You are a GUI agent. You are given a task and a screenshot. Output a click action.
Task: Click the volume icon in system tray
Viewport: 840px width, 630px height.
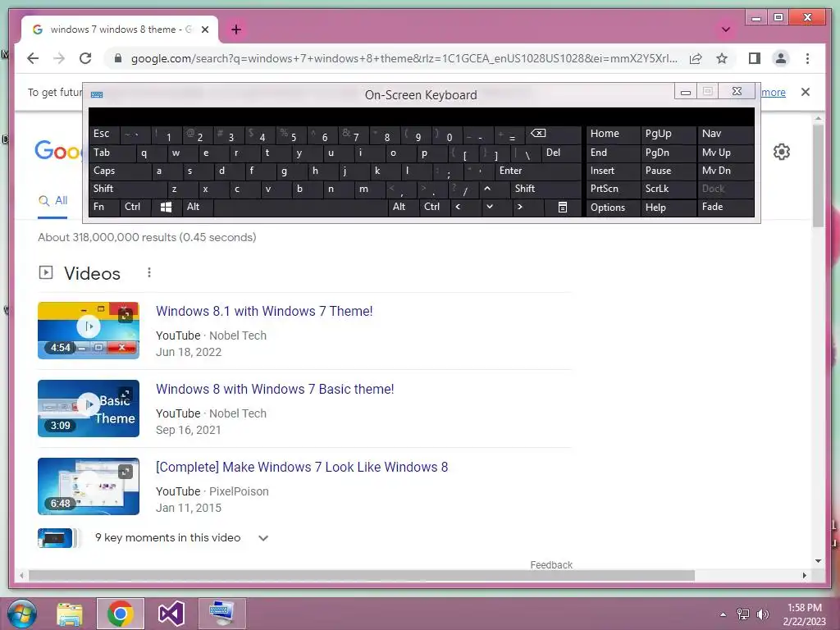coord(762,614)
